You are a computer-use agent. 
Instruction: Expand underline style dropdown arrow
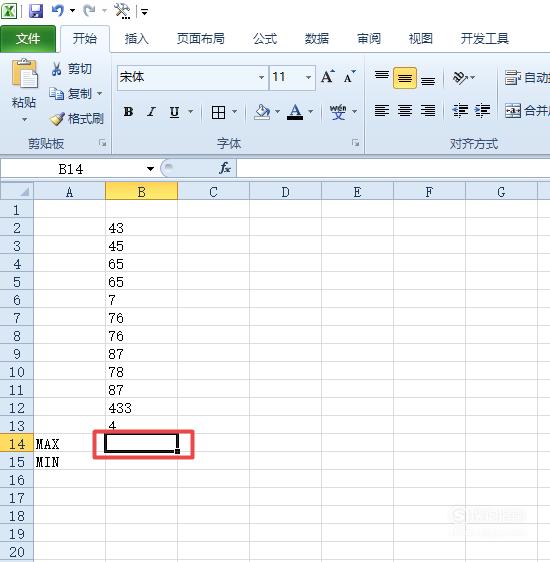191,112
